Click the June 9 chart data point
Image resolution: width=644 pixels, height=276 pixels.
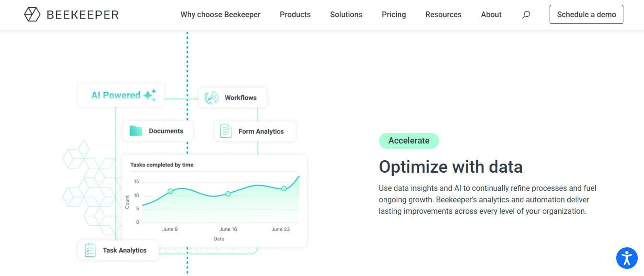pyautogui.click(x=170, y=191)
